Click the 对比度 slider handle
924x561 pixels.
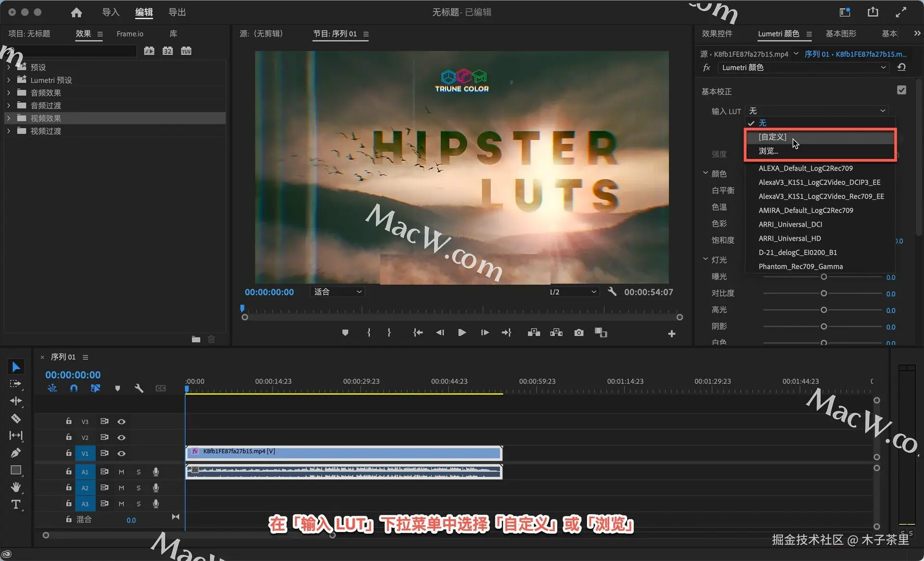pyautogui.click(x=823, y=293)
